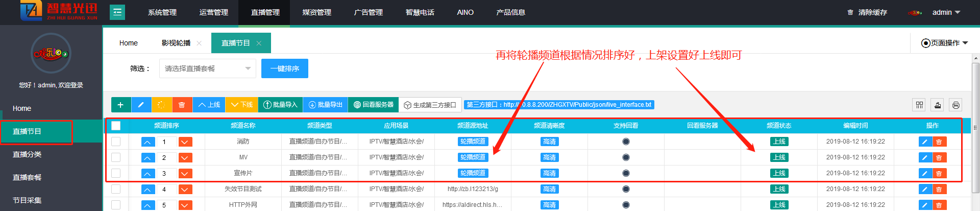Click the print icon above the table
This screenshot has height=211, width=980.
955,105
